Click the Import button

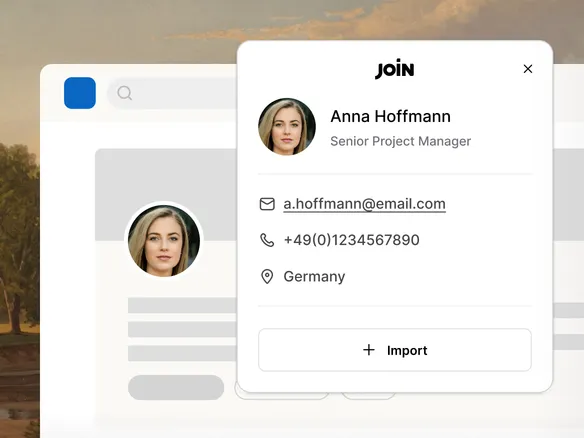coord(395,350)
